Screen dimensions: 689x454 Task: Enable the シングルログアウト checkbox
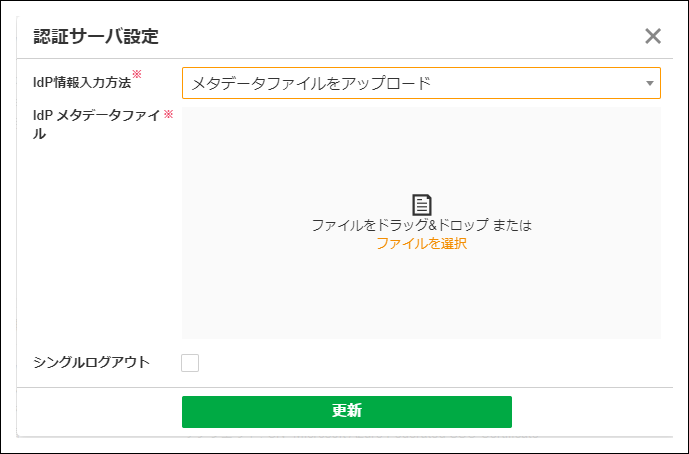[190, 363]
